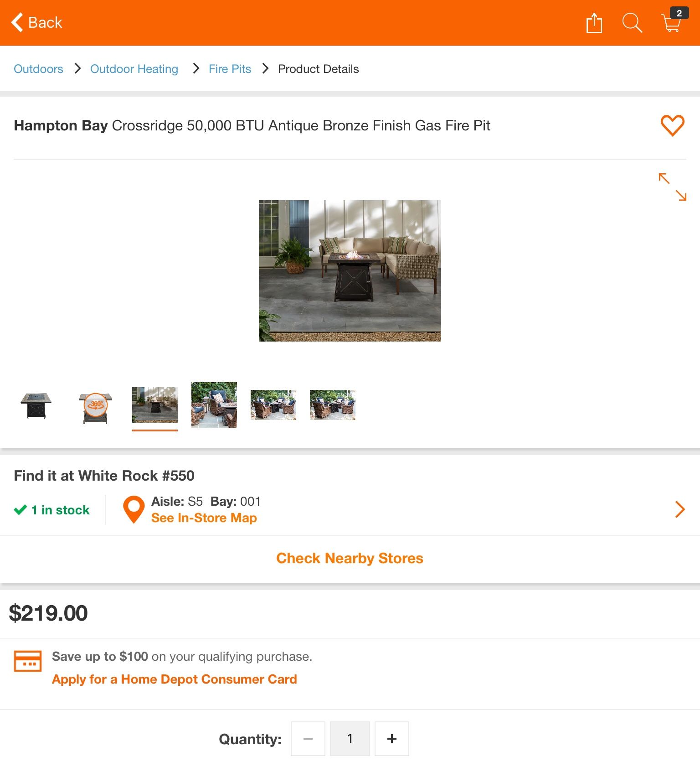Open the share icon in header
This screenshot has width=700, height=762.
[x=594, y=22]
